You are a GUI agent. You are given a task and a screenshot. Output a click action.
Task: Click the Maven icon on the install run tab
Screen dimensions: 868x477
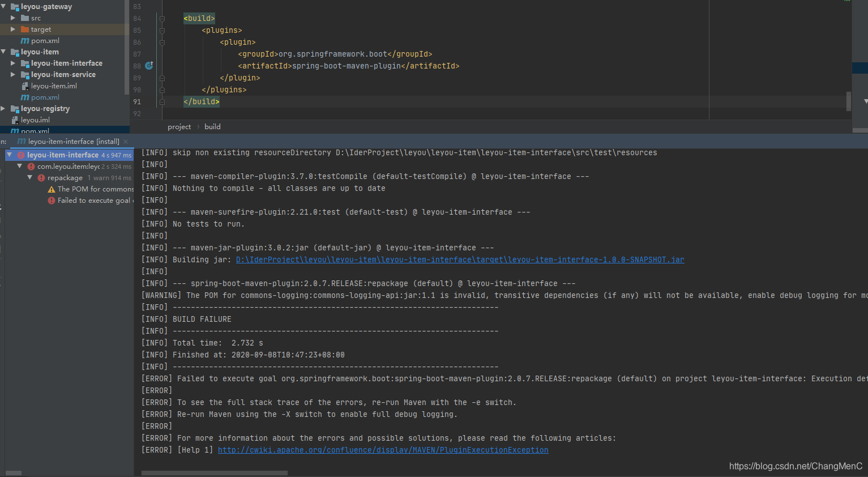pos(22,141)
